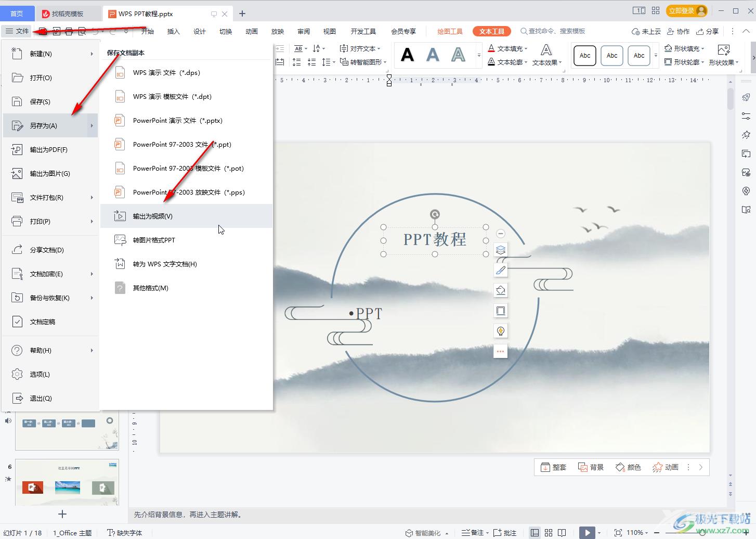Click 整套 button in design bar
Screen dimensions: 756x539
coord(553,467)
